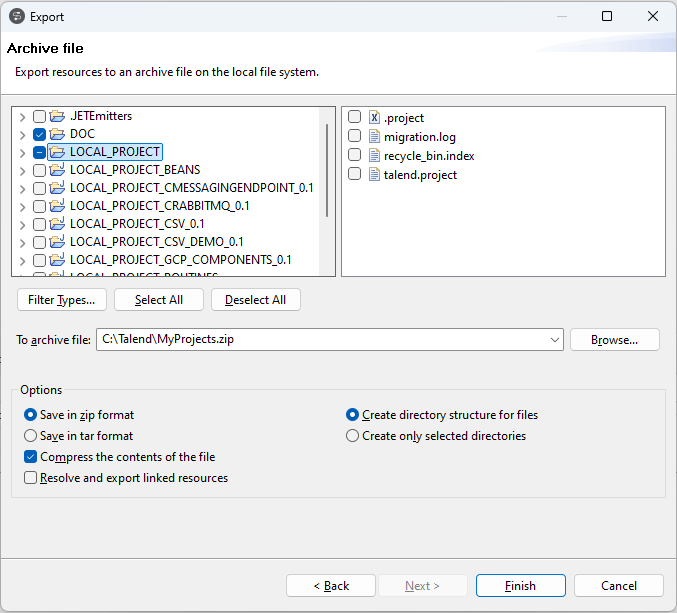Viewport: 677px width, 613px height.
Task: Toggle Compress the contents of the file
Action: pos(31,457)
